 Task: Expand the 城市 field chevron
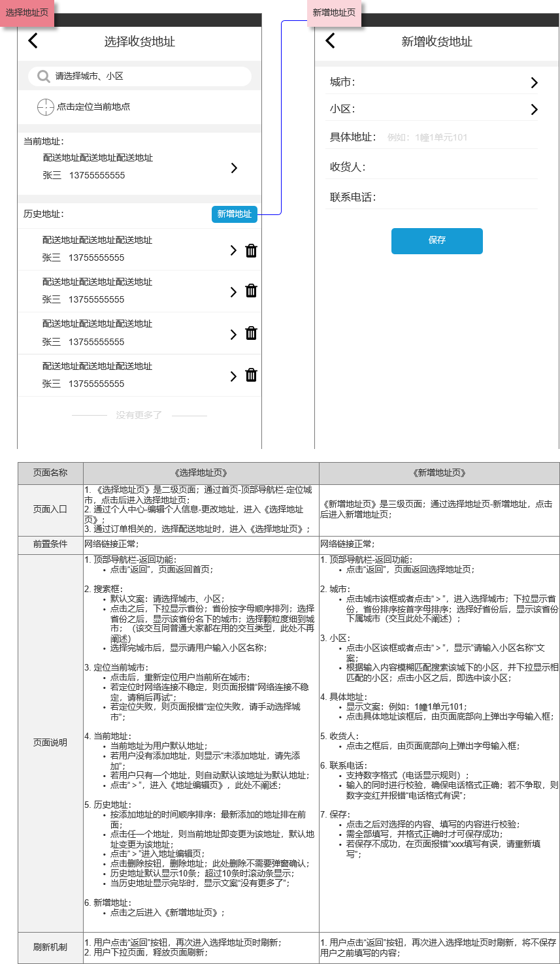coord(534,83)
